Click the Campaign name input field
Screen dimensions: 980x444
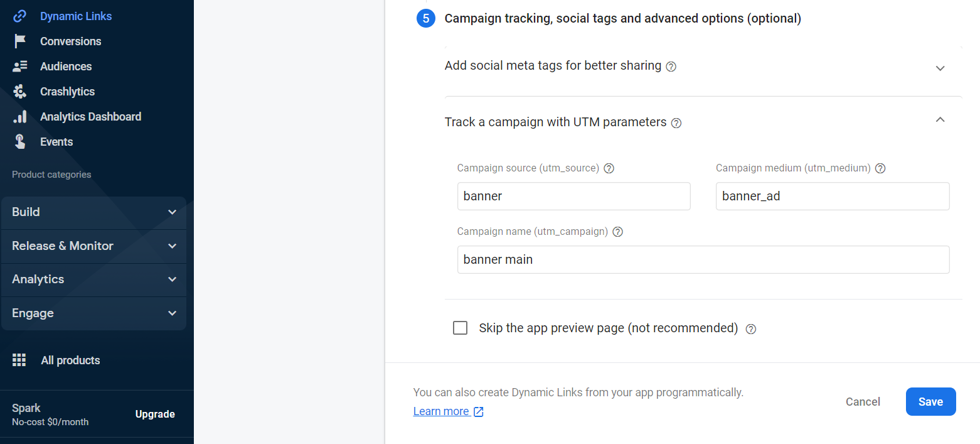pyautogui.click(x=703, y=259)
